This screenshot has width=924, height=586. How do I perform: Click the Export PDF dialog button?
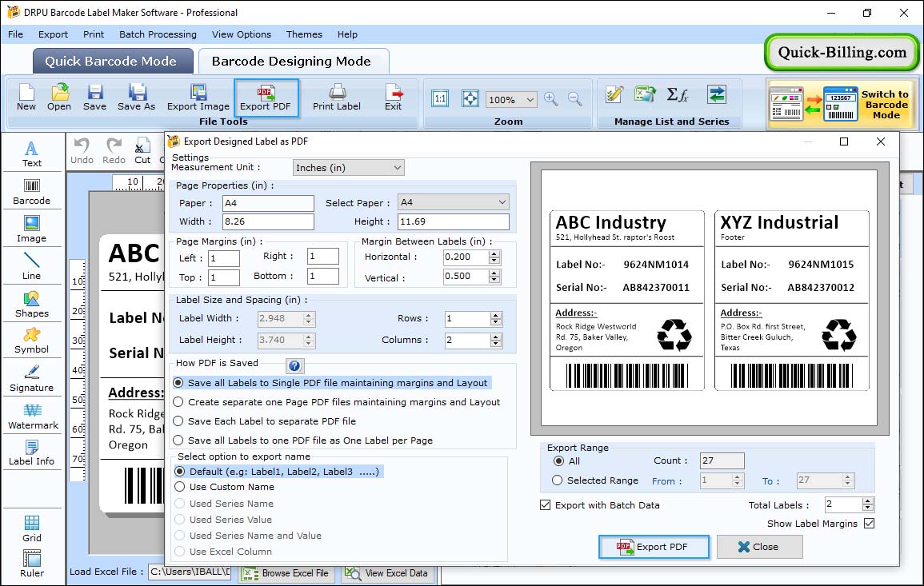coord(654,547)
